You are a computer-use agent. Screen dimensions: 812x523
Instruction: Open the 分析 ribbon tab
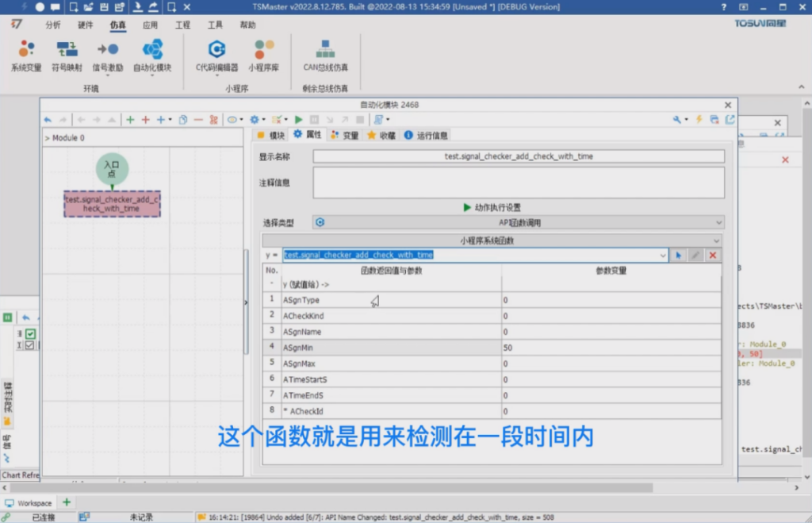(x=53, y=25)
